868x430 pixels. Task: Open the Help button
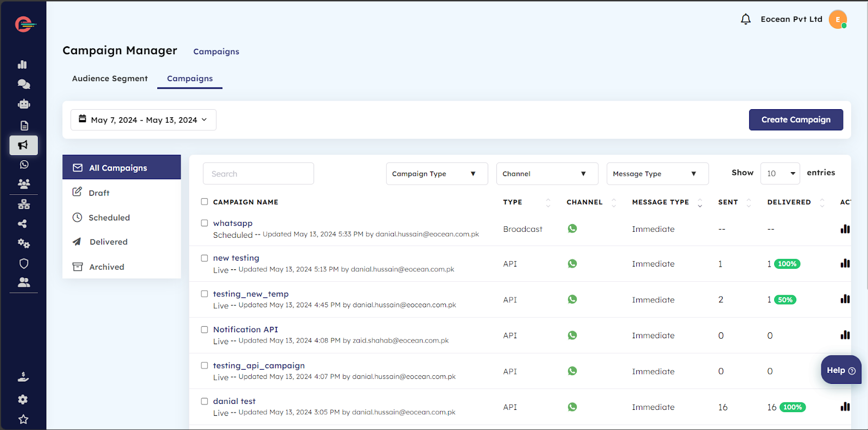click(x=840, y=370)
